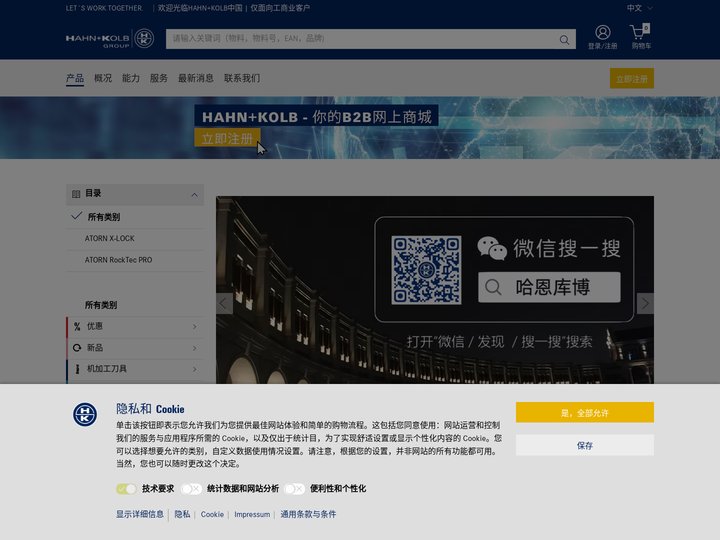Viewport: 720px width, 540px height.
Task: Click the 优惠 percent icon
Action: pos(77,326)
